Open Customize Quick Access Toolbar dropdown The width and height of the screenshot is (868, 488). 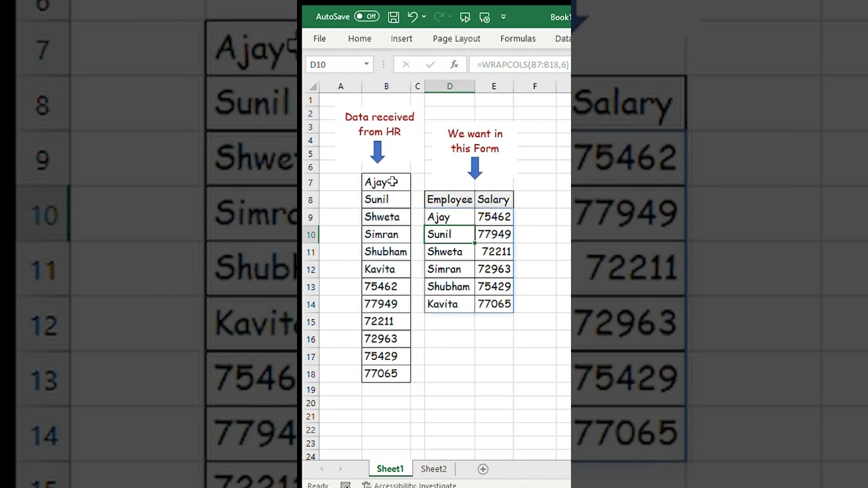pos(503,17)
